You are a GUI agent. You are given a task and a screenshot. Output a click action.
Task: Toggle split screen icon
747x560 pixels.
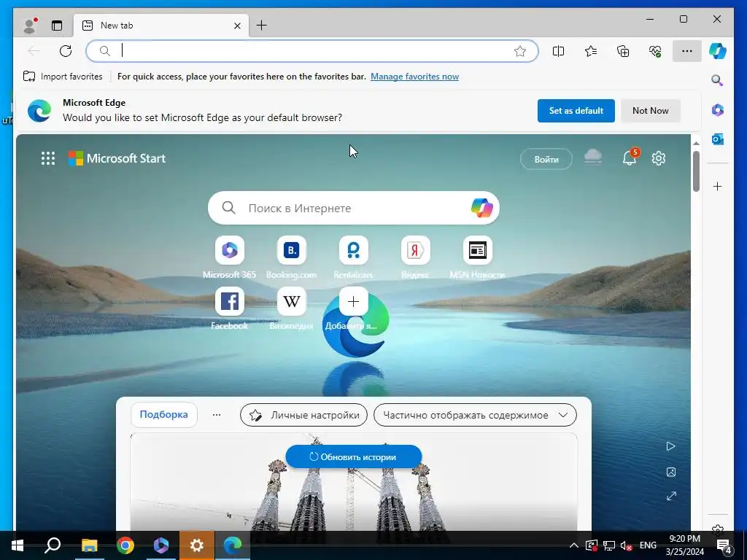(558, 51)
